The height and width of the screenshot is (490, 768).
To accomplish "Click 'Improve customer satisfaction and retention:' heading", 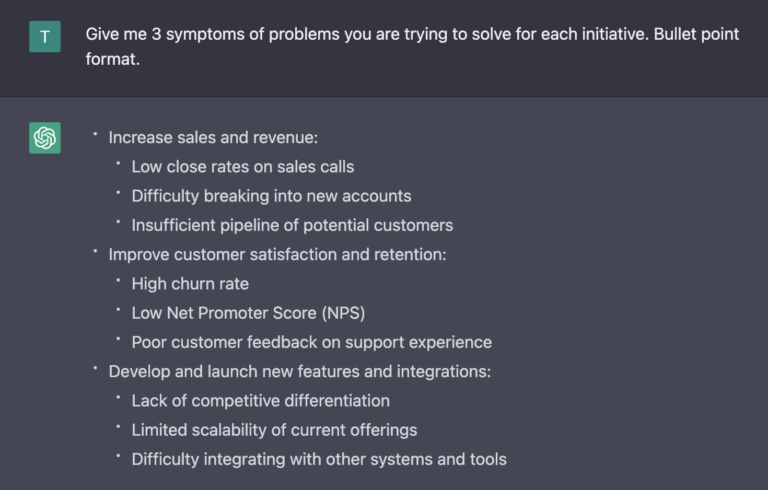I will coord(277,255).
